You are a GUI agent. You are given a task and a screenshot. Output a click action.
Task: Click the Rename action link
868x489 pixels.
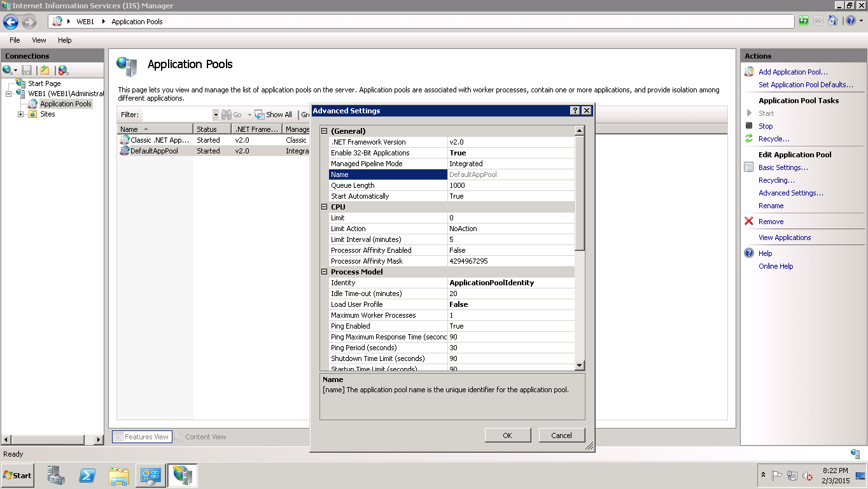pos(771,206)
